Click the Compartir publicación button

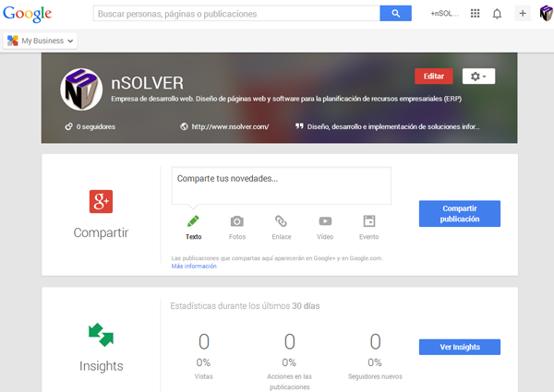(x=460, y=213)
